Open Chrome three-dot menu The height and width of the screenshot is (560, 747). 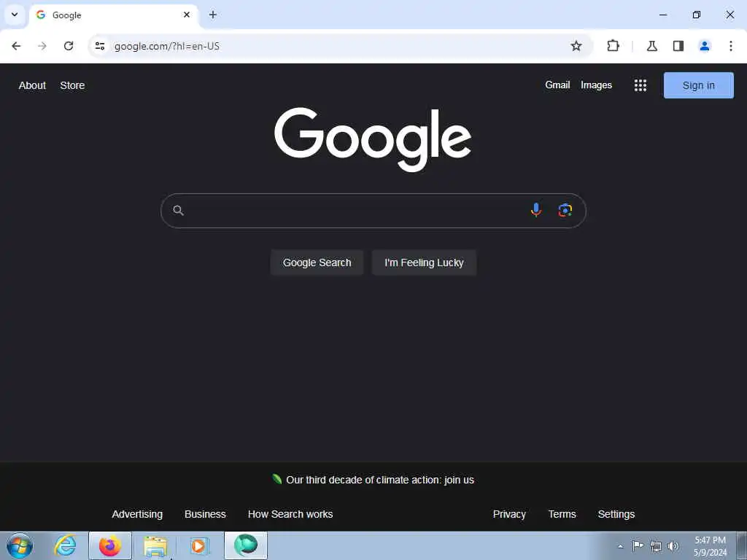point(730,46)
